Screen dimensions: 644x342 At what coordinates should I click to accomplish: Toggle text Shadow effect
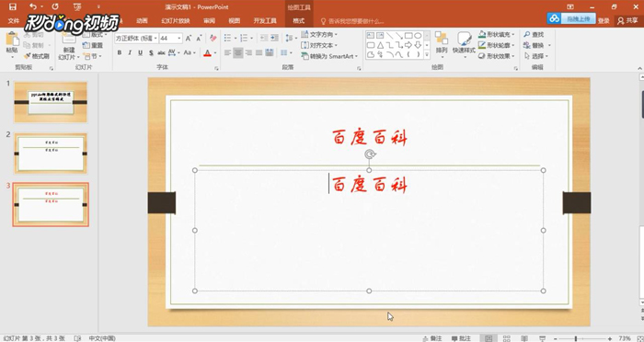click(151, 52)
